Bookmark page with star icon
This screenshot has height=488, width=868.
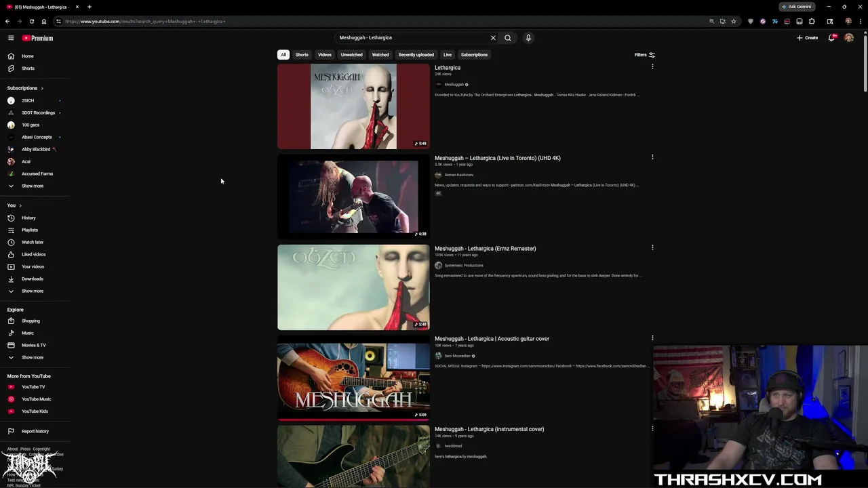point(733,21)
